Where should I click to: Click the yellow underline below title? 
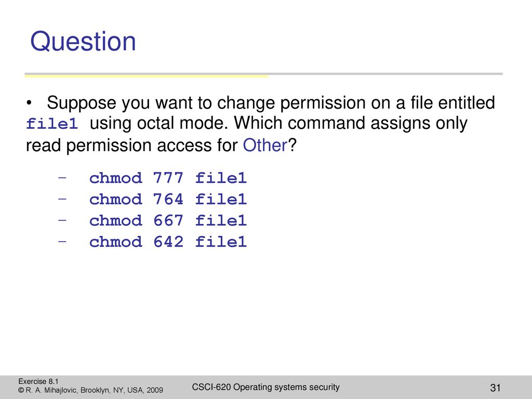click(146, 76)
